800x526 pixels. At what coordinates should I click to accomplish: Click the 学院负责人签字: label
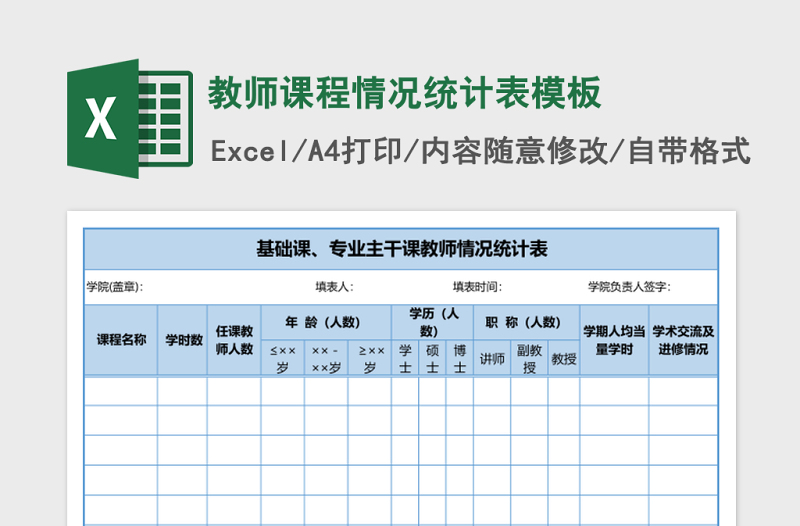[x=629, y=287]
